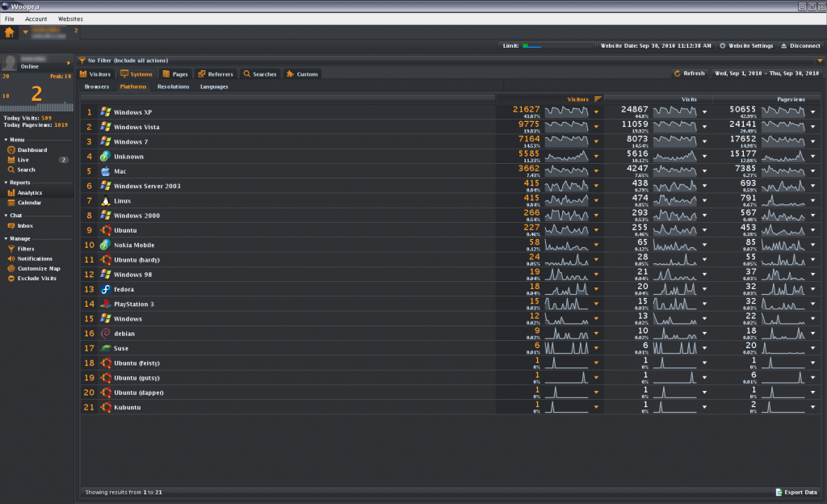Click the Dashboard icon in sidebar
This screenshot has height=504, width=827.
11,149
